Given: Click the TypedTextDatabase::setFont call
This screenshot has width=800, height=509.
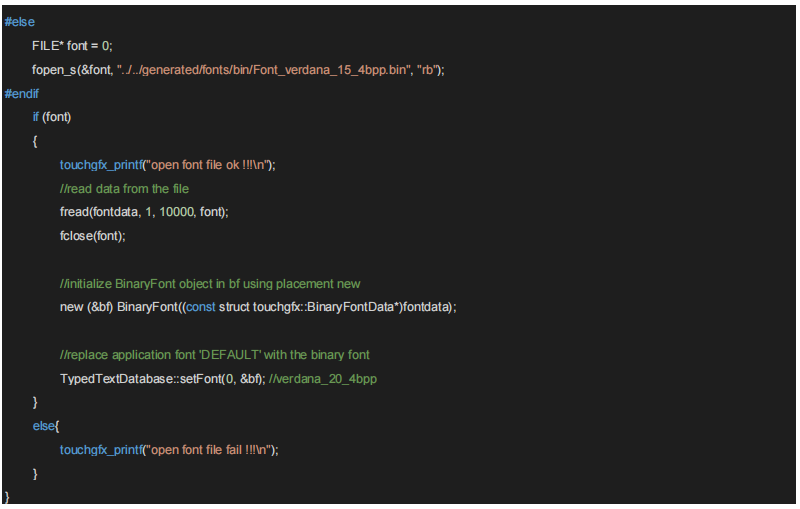Looking at the screenshot, I should click(x=162, y=379).
